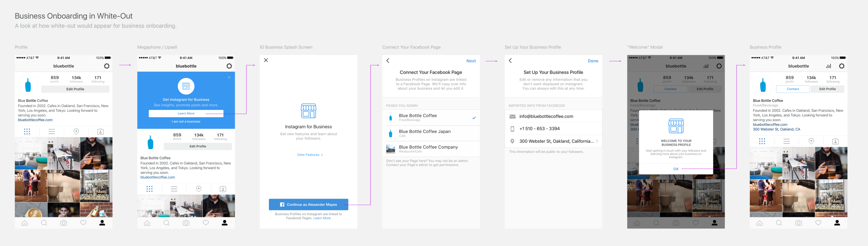Open settings gear on Megaphone / Upsell screen
This screenshot has height=246, width=868.
tap(229, 66)
